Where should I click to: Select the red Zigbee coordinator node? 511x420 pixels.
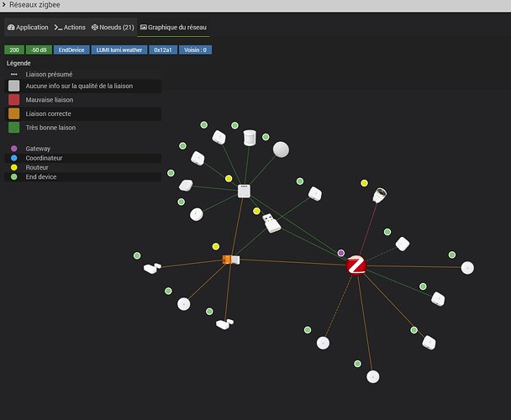[356, 265]
